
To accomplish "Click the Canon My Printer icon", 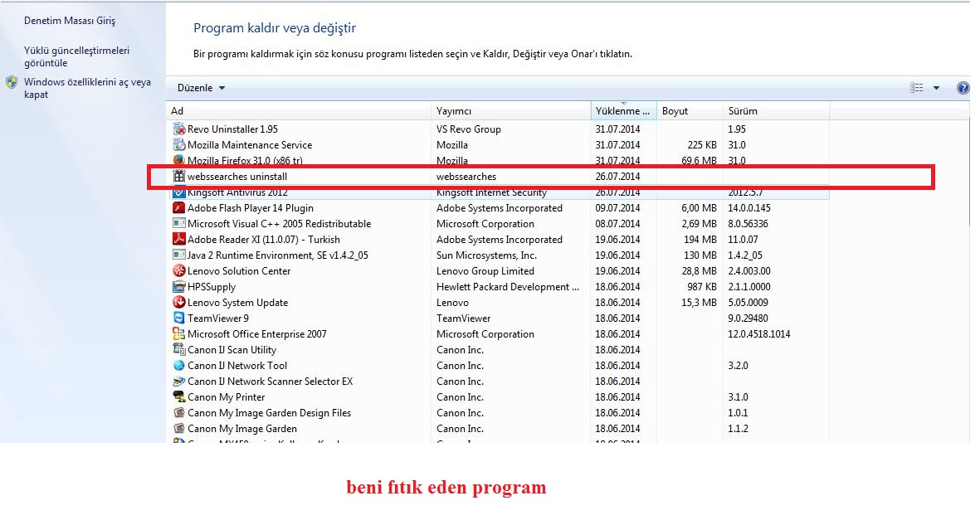I will 178,397.
